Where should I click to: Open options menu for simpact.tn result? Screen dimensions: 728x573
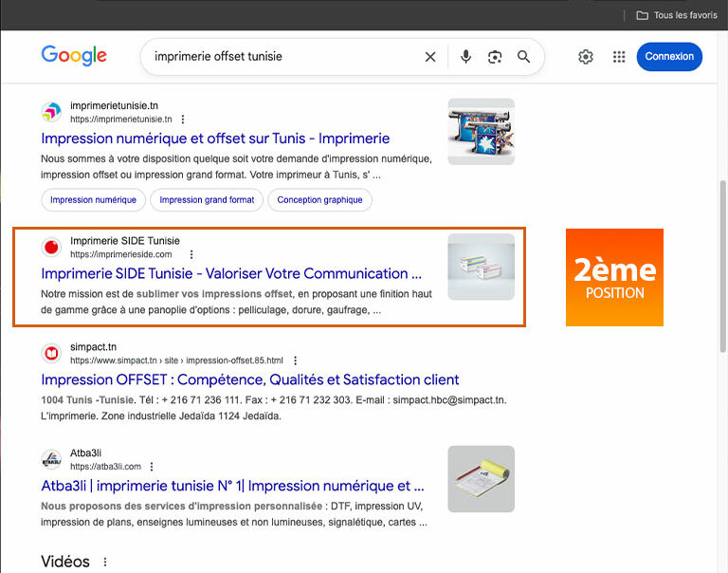(x=295, y=360)
